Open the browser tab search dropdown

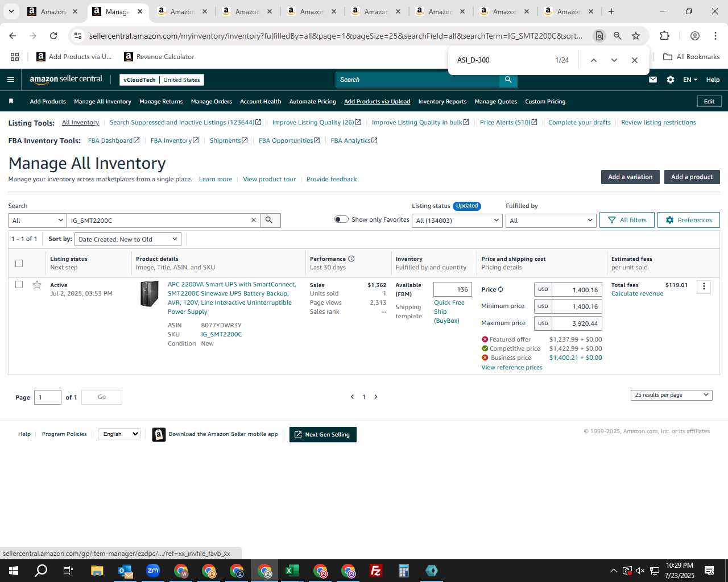point(11,11)
